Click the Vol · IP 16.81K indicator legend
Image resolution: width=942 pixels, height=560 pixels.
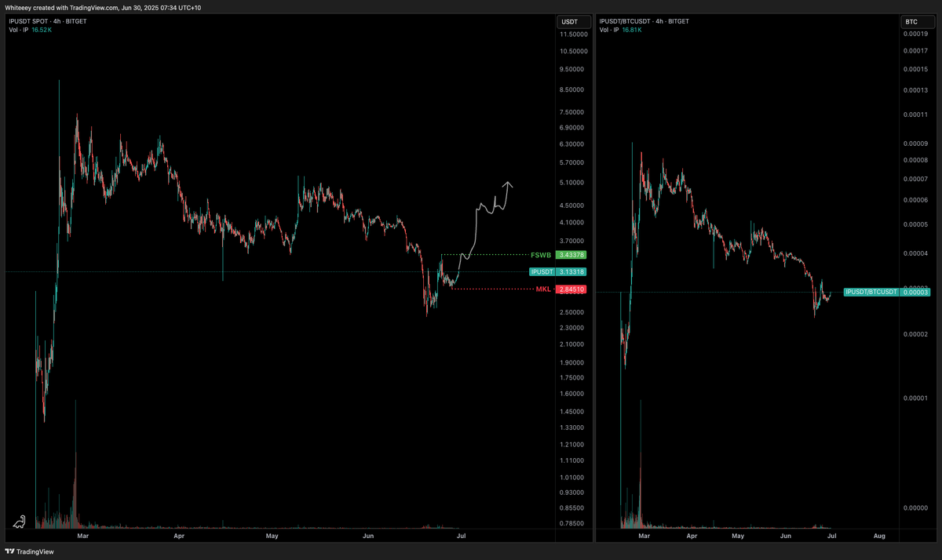621,30
